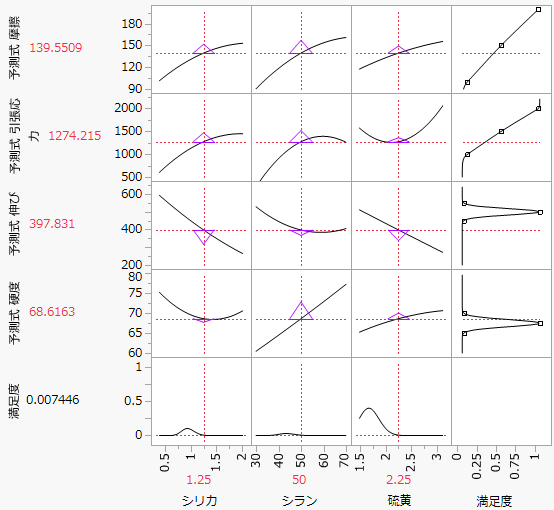Click the purple triangle in シラン 引張応力 plot

(301, 137)
